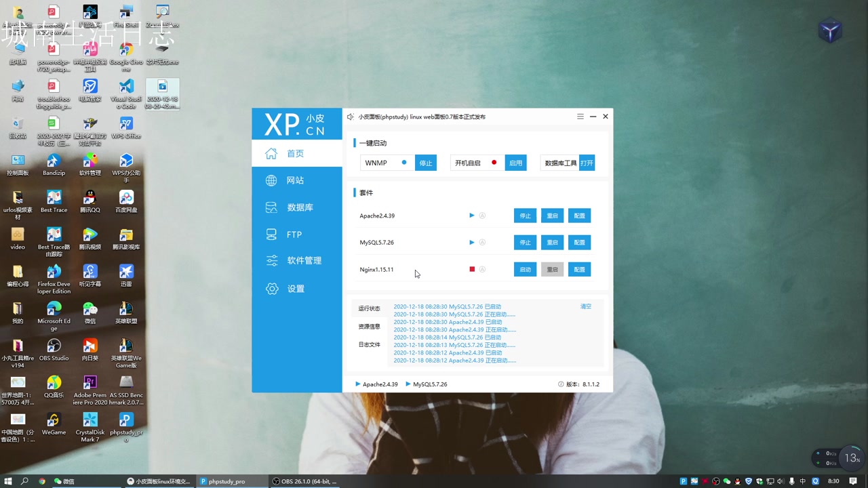This screenshot has width=868, height=488.
Task: Click the phpstudy linux web panel announcement text
Action: click(x=422, y=117)
